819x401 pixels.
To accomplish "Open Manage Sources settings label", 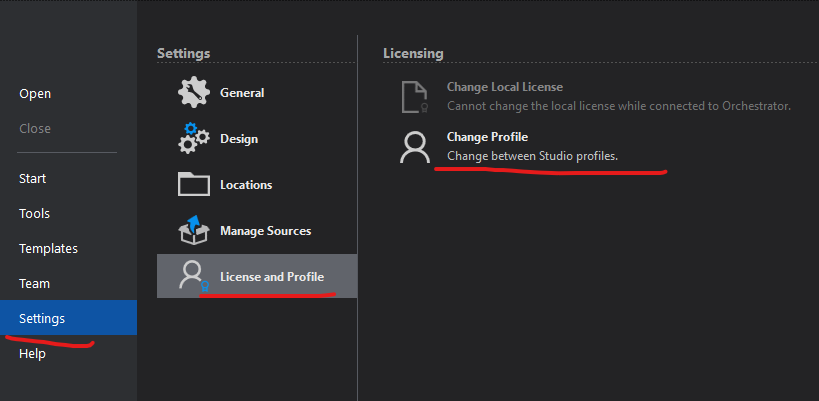I will tap(265, 231).
